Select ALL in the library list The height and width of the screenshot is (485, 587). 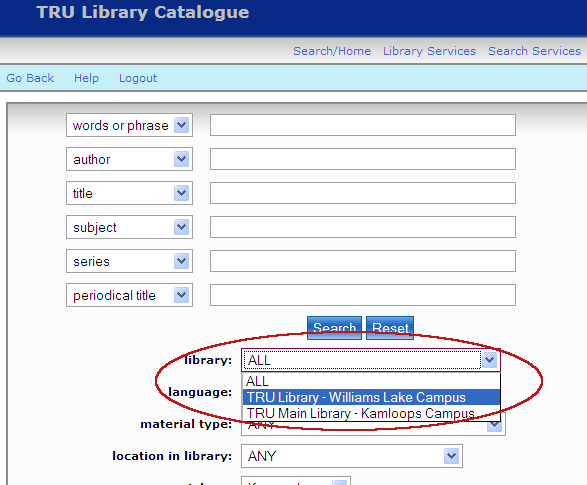point(371,381)
